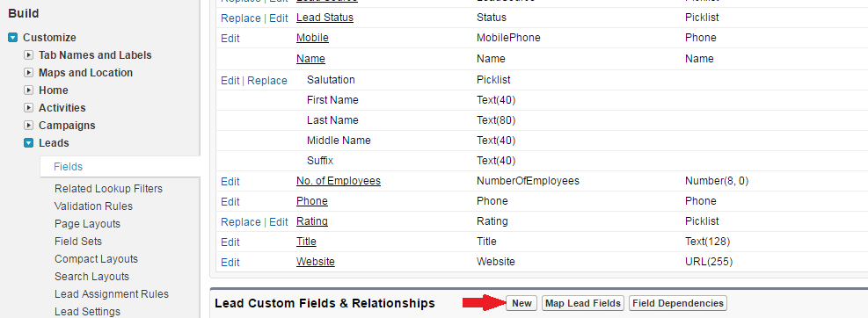Open Validation Rules under Leads

pyautogui.click(x=93, y=206)
